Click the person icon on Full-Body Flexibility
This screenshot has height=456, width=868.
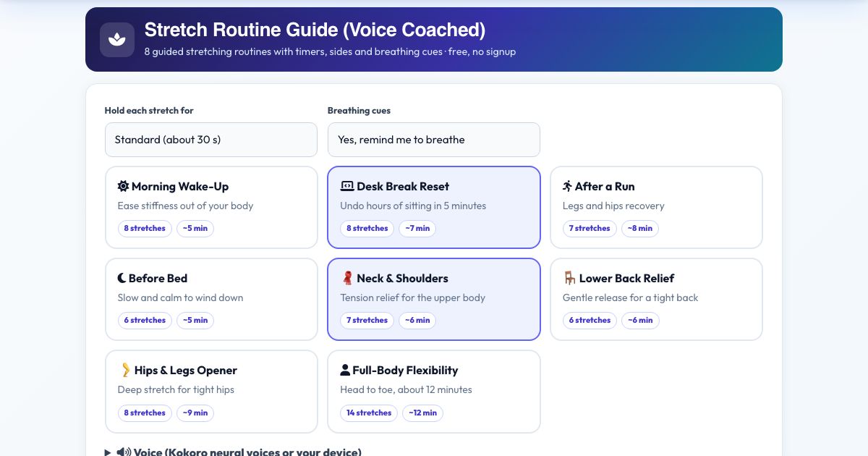(x=345, y=370)
